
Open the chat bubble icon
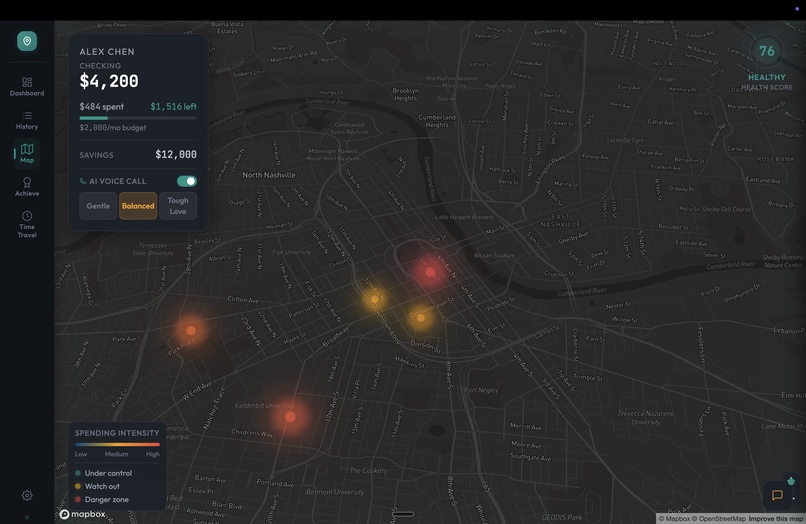(x=777, y=495)
